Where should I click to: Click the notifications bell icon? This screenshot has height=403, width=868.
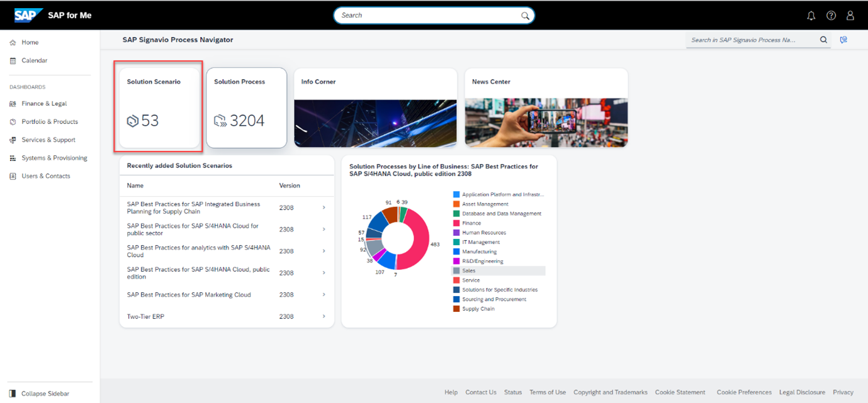click(811, 16)
